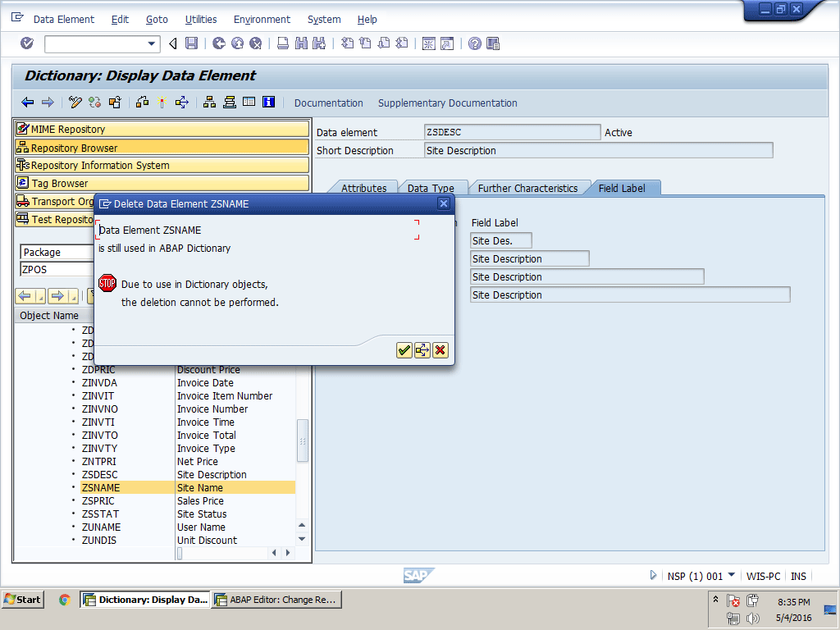Click the Save disk icon in toolbar
This screenshot has width=840, height=630.
[x=191, y=43]
